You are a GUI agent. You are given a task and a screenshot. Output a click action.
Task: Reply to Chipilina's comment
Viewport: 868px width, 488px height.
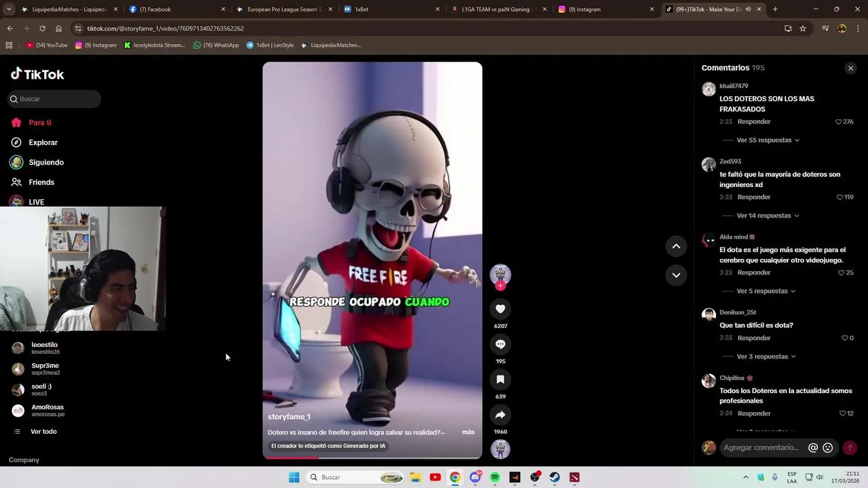754,413
